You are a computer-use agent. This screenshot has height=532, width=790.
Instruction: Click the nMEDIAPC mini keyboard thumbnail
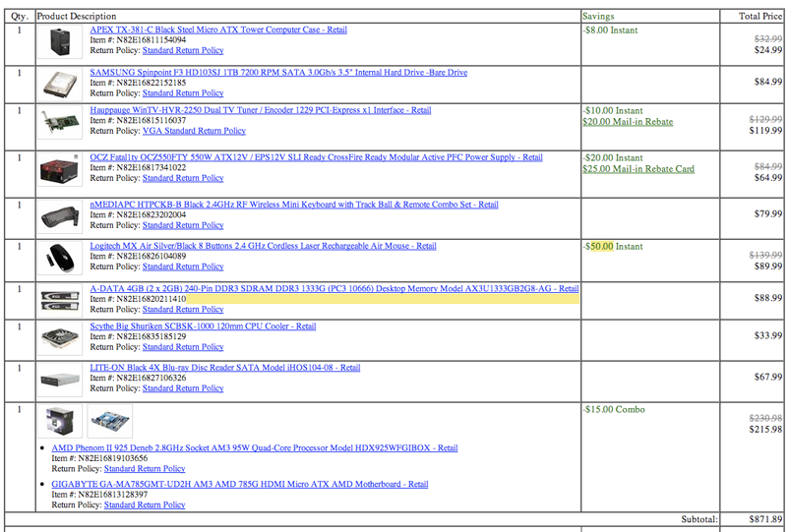point(60,217)
